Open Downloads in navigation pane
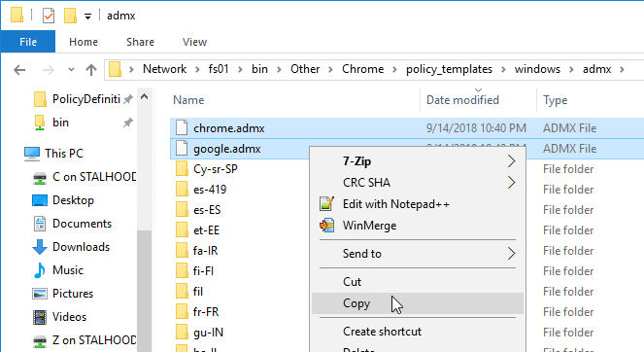Image resolution: width=644 pixels, height=352 pixels. 81,247
